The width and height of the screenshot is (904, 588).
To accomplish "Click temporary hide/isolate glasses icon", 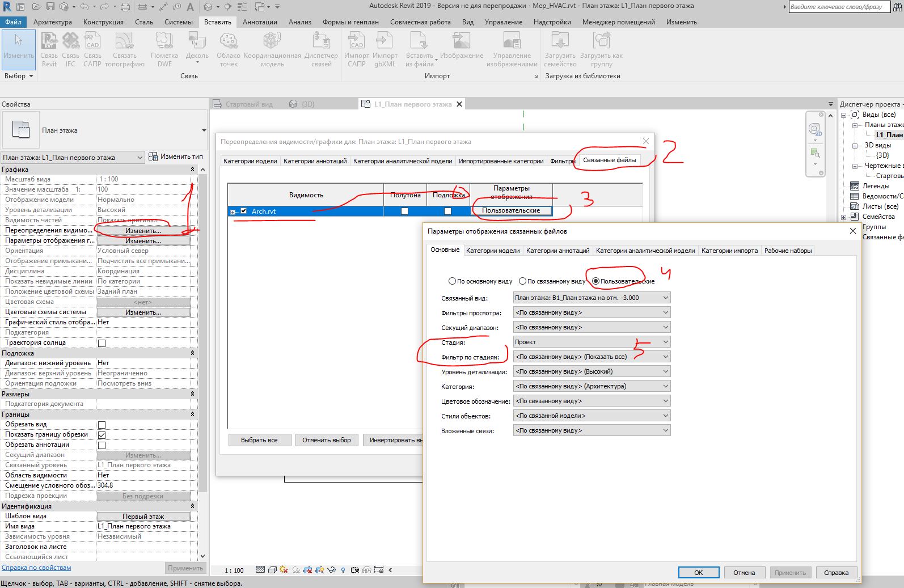I will 331,570.
